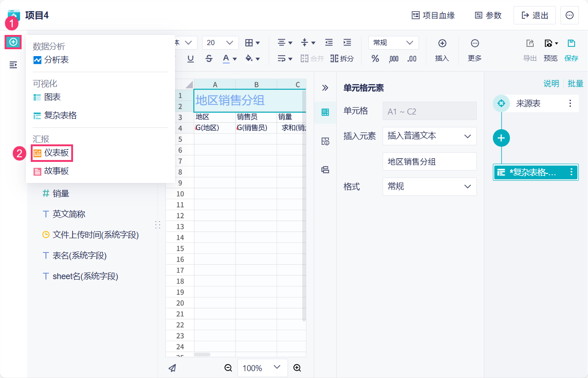This screenshot has width=588, height=378.
Task: Click the 拆分 split cells button
Action: [x=342, y=58]
